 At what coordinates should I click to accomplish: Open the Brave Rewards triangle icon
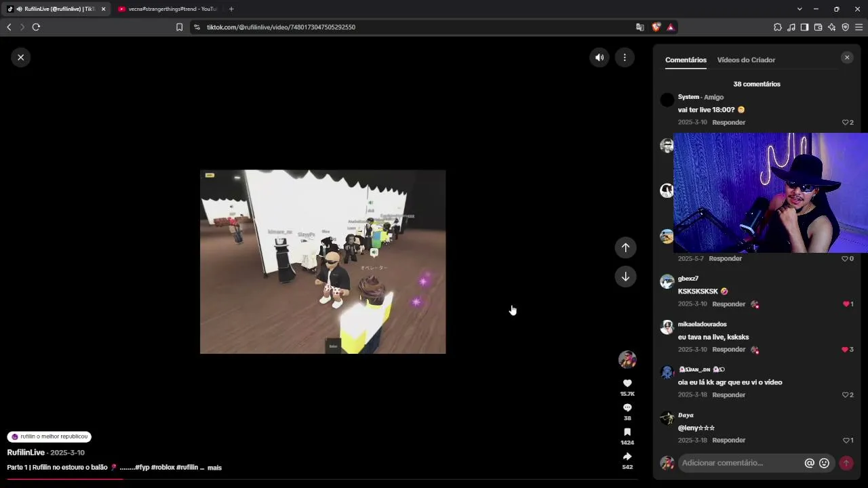tap(671, 27)
